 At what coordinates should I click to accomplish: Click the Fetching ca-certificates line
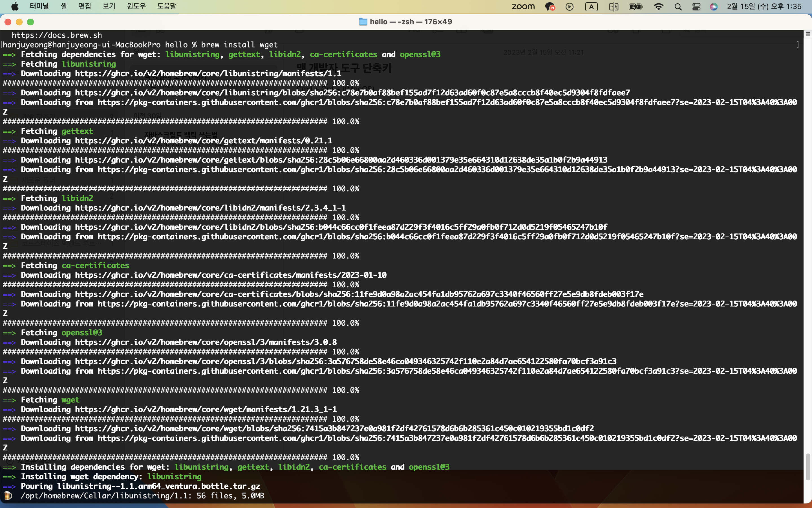(x=66, y=265)
